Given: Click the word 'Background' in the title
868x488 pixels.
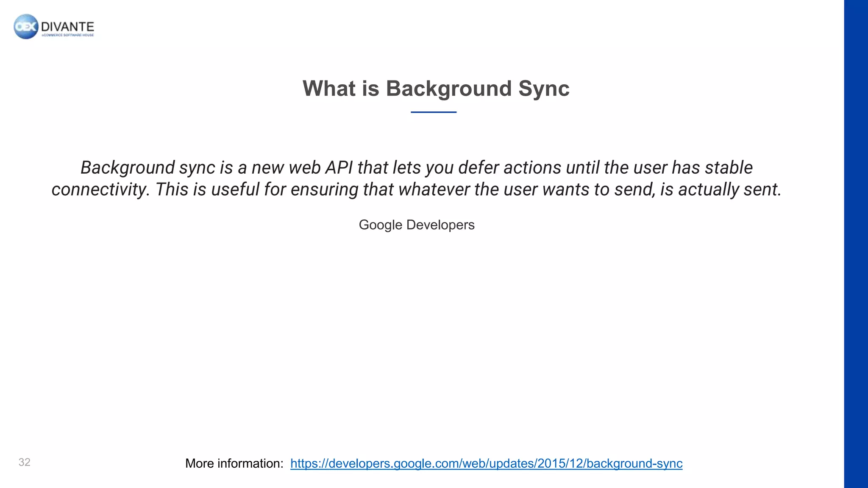Looking at the screenshot, I should pyautogui.click(x=448, y=89).
